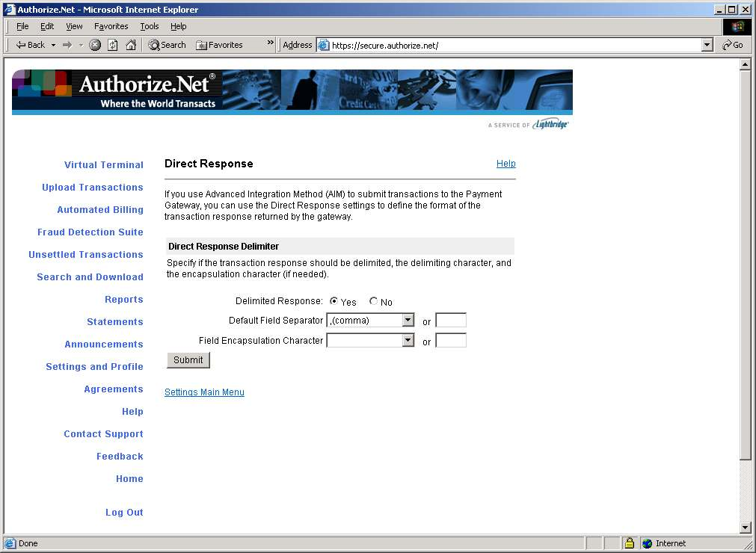
Task: Go to browser Home icon
Action: 131,45
